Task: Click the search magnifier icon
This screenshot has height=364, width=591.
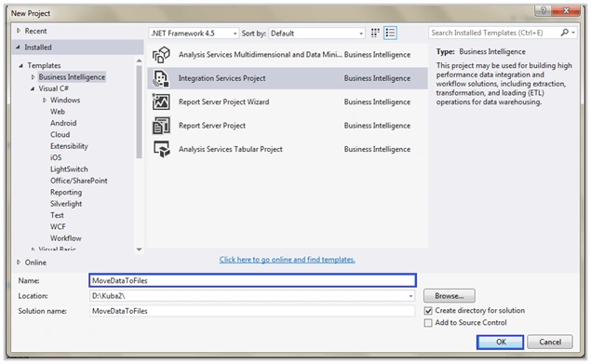Action: [x=564, y=33]
